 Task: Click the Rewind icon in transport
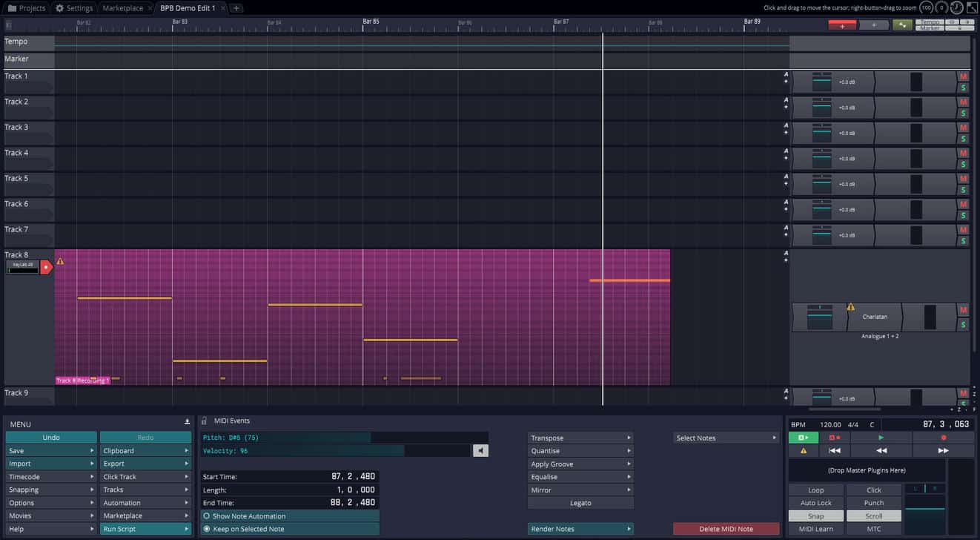(x=881, y=450)
